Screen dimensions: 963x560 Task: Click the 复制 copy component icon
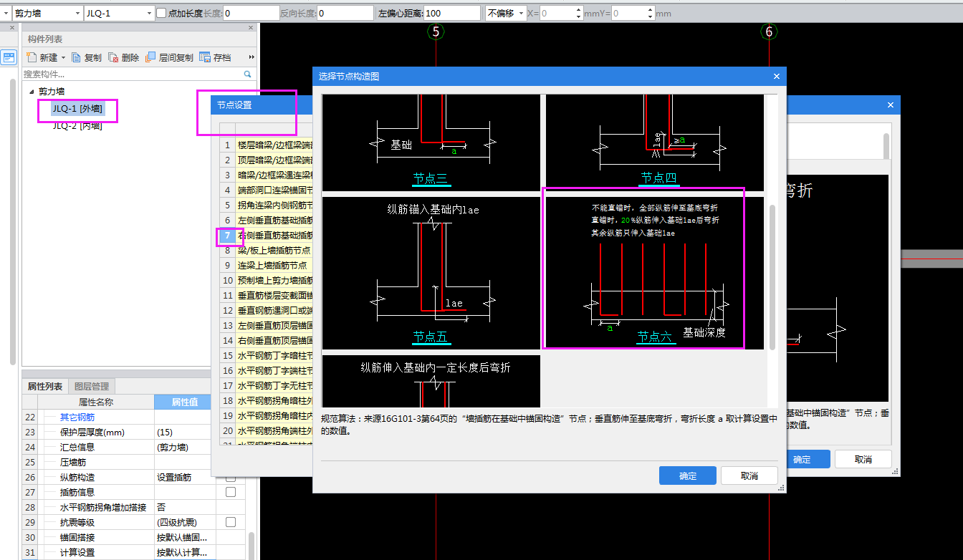coord(77,57)
